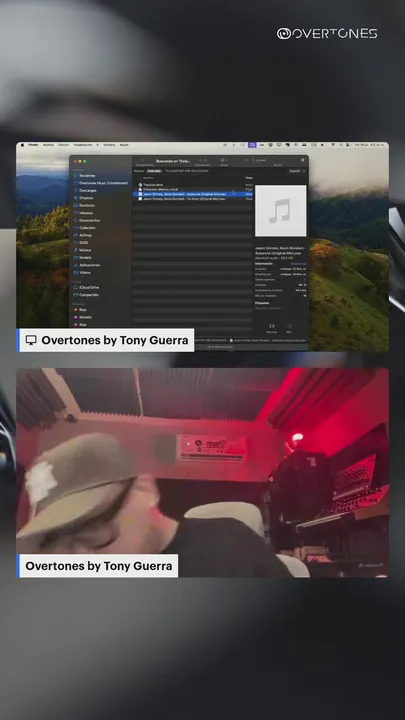This screenshot has width=405, height=720.
Task: Change the Finder view mode control
Action: (x=202, y=160)
